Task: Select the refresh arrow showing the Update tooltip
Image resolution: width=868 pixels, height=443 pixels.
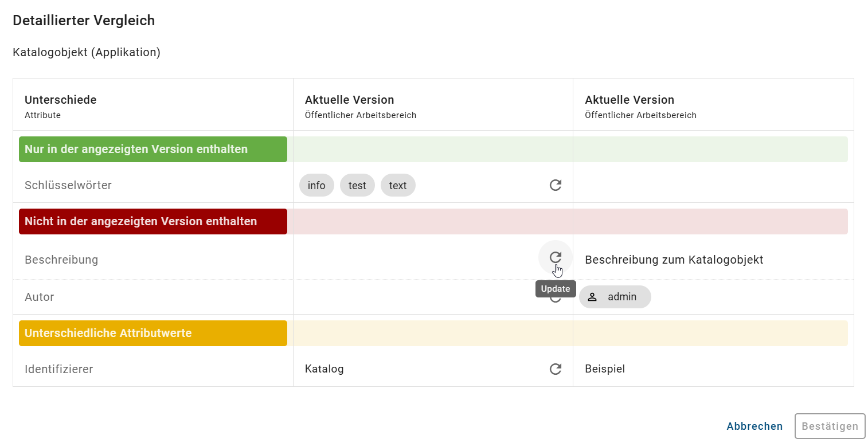Action: click(x=555, y=257)
